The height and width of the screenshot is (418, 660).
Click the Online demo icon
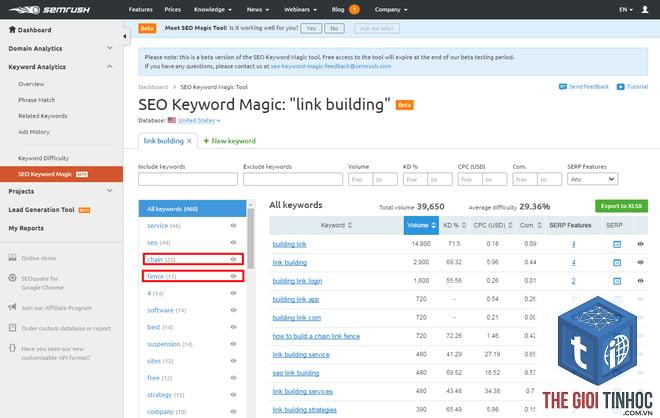13,258
